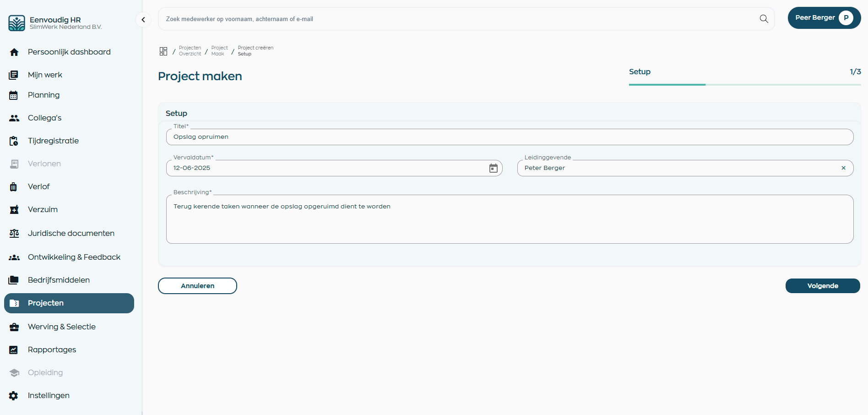The image size is (868, 415).
Task: Open the Vervaldatum calendar picker
Action: pos(493,168)
